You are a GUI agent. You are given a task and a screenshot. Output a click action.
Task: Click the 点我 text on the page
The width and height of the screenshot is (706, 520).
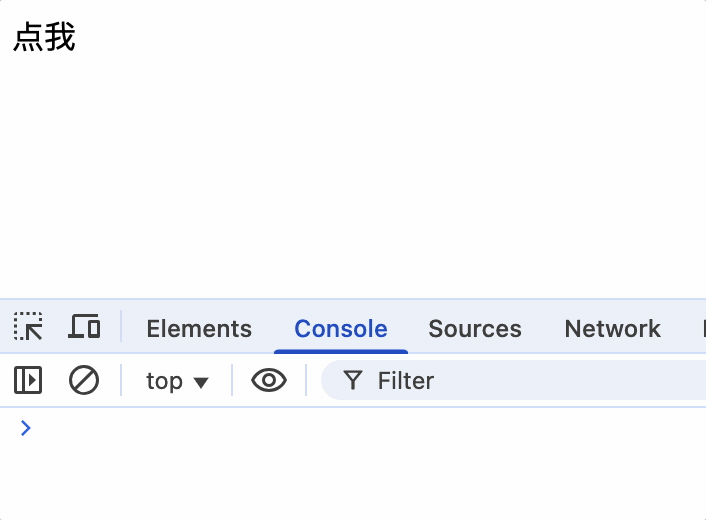tap(44, 37)
